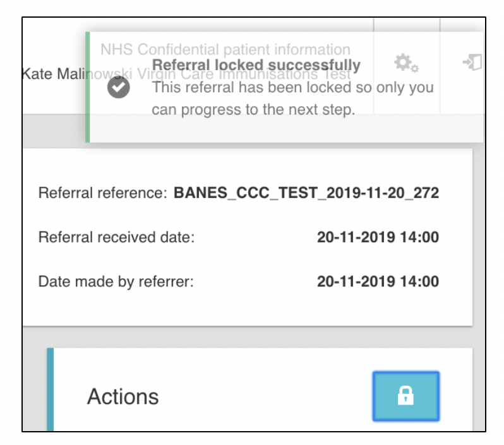
Task: Click the green edge of the notification toast
Action: pos(88,87)
